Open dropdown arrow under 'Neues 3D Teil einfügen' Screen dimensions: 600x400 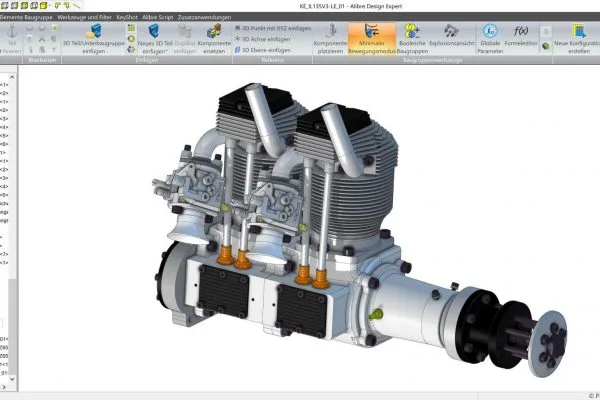pos(166,51)
